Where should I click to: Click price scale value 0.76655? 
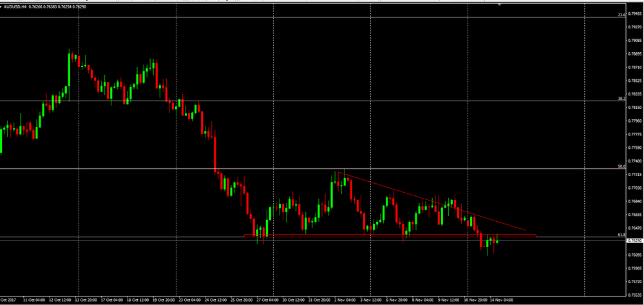pyautogui.click(x=635, y=215)
